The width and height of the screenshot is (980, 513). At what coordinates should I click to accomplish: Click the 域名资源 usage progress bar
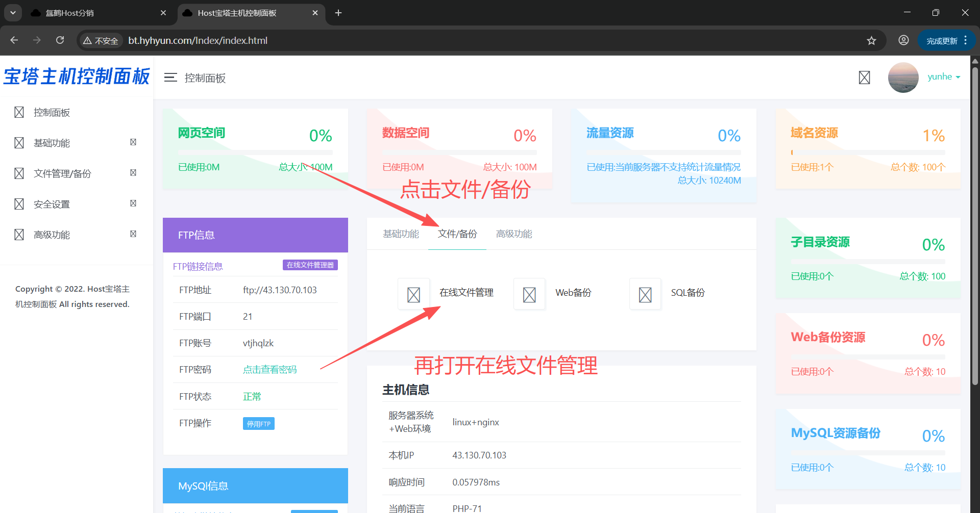pyautogui.click(x=868, y=152)
